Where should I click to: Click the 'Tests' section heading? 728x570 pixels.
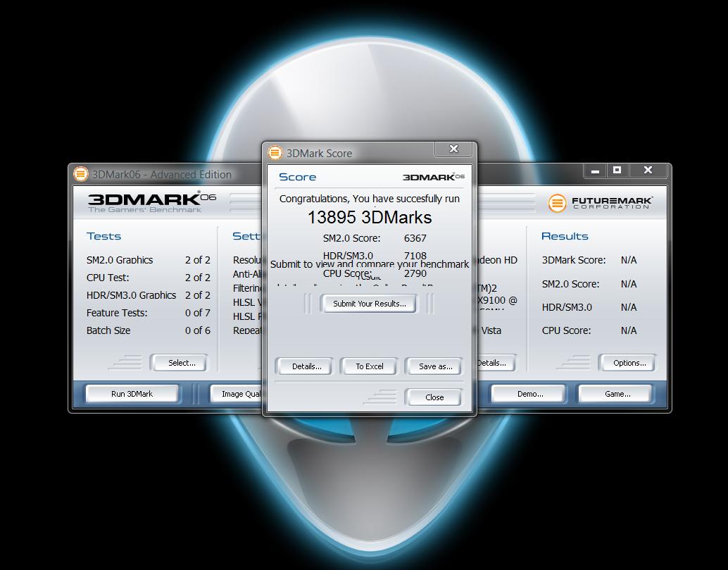[103, 236]
